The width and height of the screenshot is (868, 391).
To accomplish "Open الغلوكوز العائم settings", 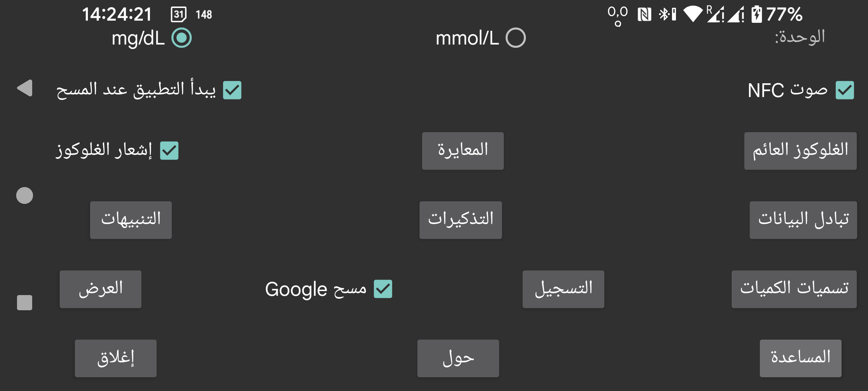I will coord(800,151).
